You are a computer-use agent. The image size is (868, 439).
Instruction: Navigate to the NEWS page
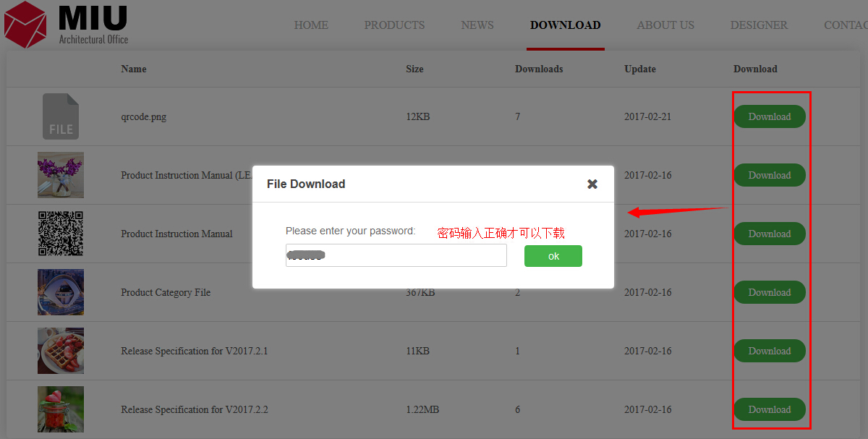click(x=477, y=25)
